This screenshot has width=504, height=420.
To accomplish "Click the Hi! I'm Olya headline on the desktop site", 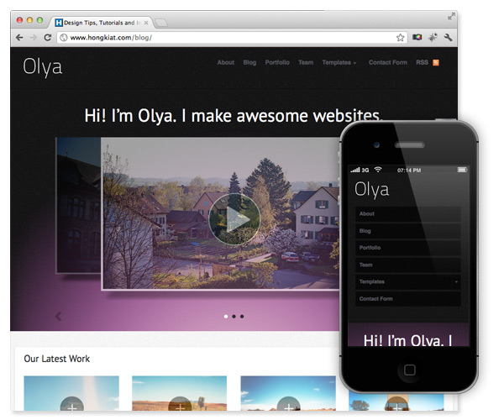I will (x=233, y=116).
